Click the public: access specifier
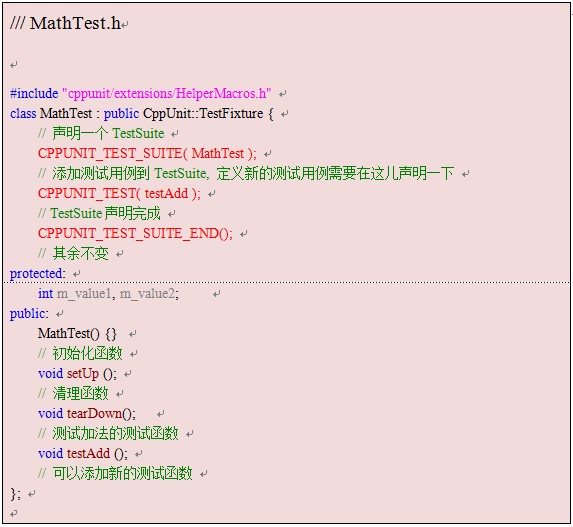This screenshot has height=527, width=573. tap(29, 314)
